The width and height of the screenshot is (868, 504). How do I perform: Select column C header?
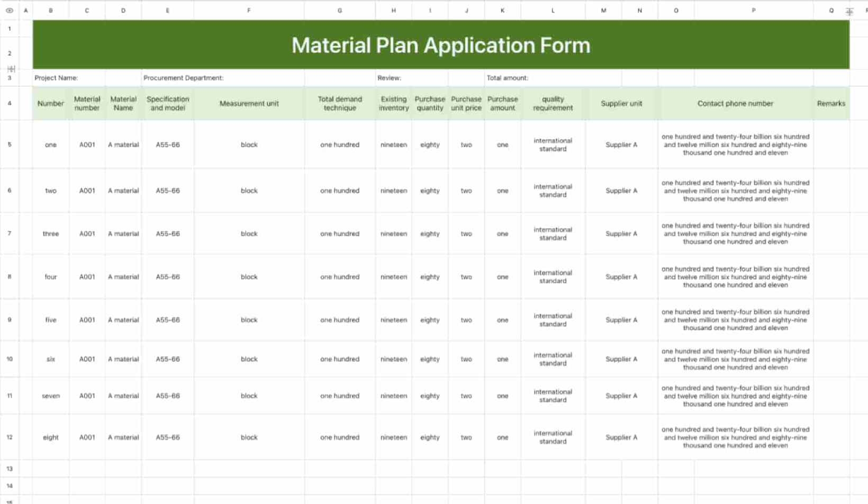(x=87, y=11)
